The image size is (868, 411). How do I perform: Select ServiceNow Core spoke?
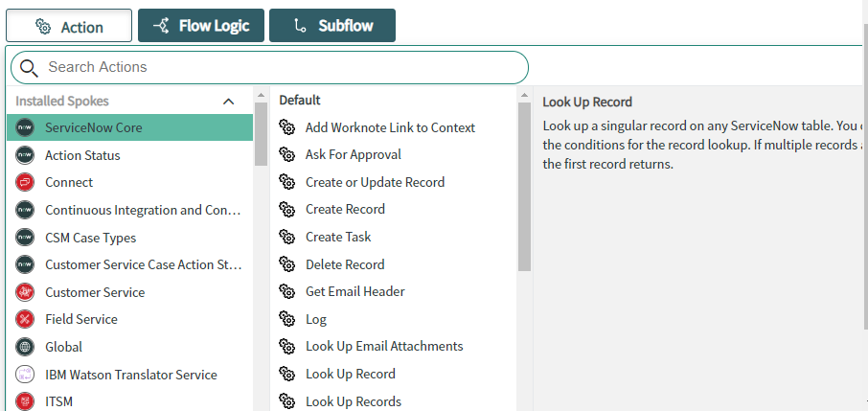pos(129,127)
